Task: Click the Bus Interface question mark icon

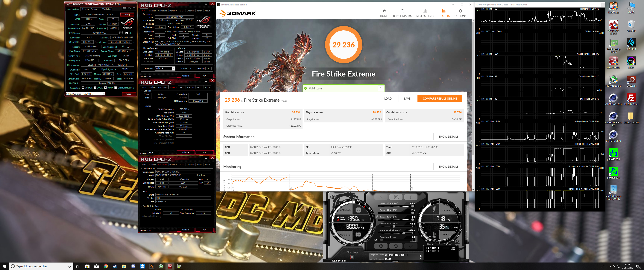Action: point(133,42)
